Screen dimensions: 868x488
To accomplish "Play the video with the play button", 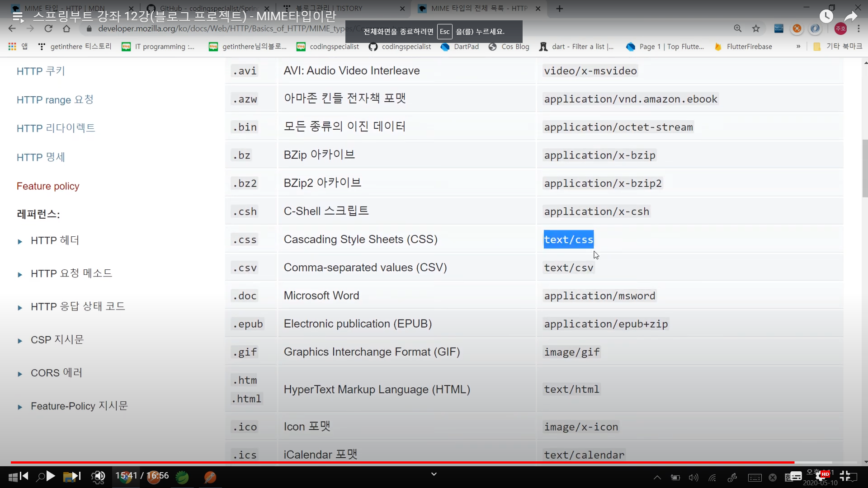I will [x=51, y=476].
